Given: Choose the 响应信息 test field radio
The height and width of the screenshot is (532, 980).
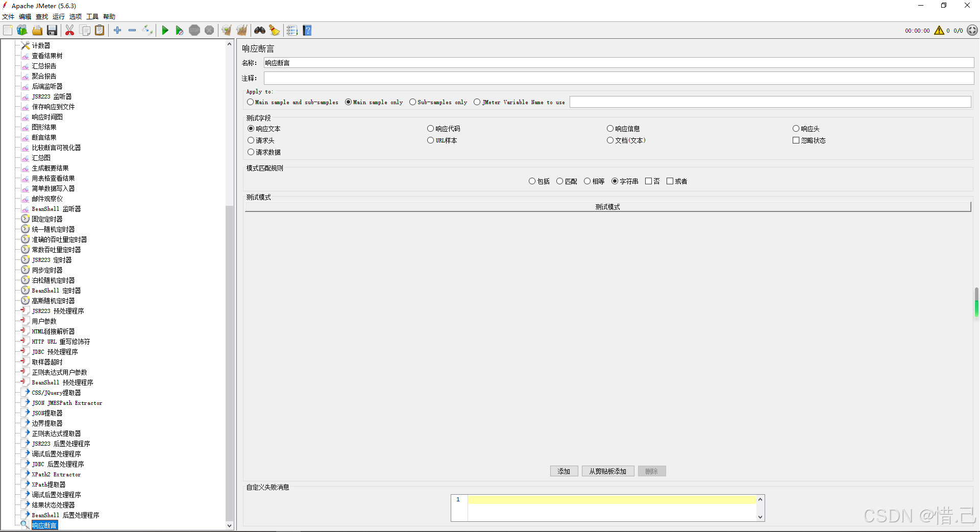Looking at the screenshot, I should click(x=623, y=129).
